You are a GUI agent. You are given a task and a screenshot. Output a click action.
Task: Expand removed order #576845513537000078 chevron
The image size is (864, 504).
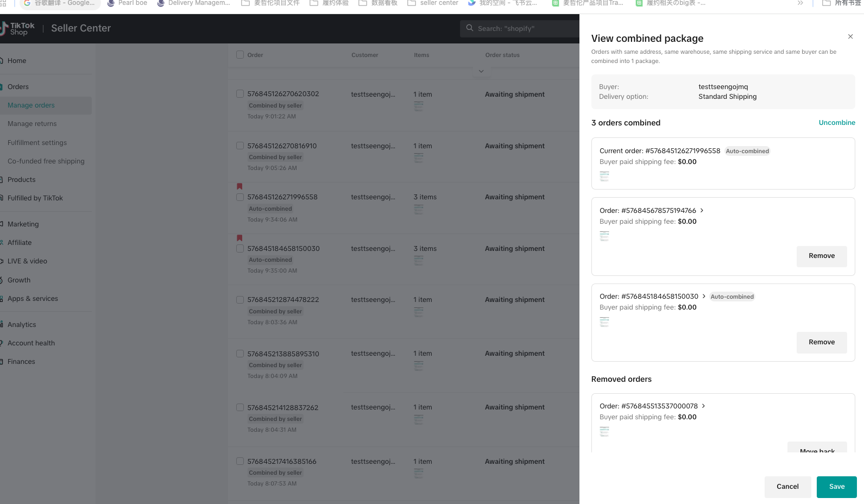[703, 406]
